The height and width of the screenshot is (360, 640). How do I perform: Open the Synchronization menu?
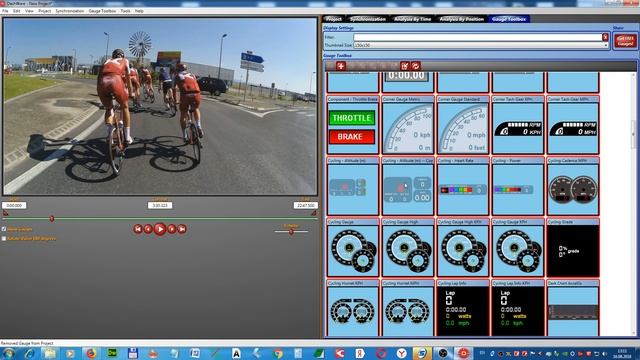pos(70,11)
